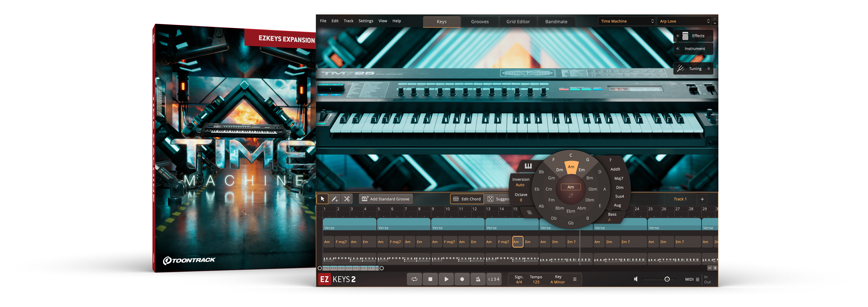Choose the Aug chord type
Screen dimensions: 868x307
pos(617,205)
